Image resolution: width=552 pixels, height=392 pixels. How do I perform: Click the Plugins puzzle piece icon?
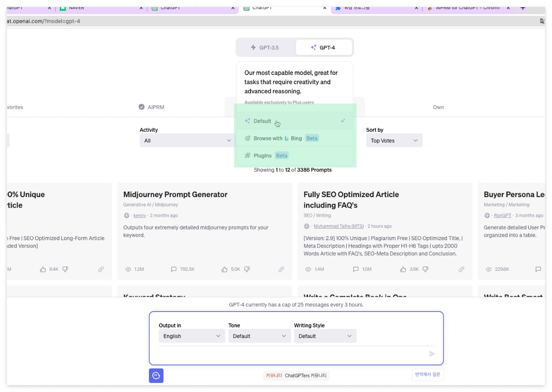[x=247, y=156]
